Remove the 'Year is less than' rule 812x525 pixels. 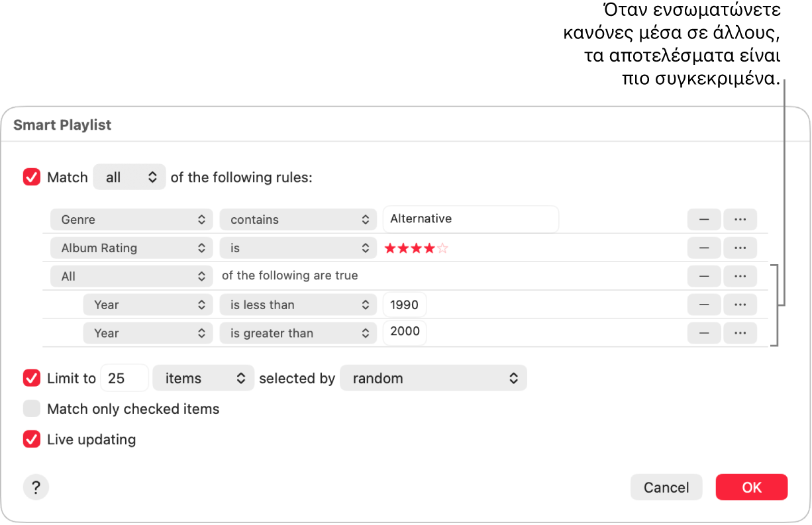pos(704,305)
